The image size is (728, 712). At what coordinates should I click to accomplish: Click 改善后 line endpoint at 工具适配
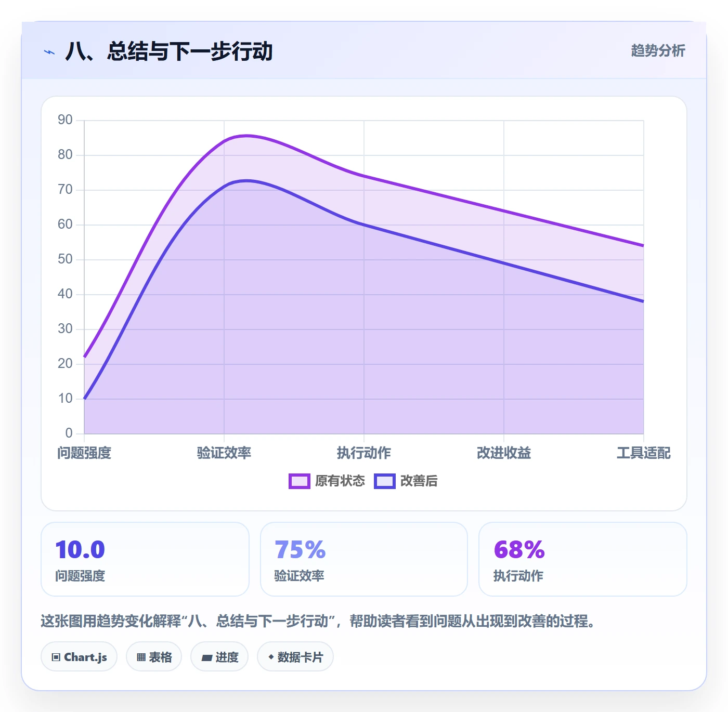click(x=643, y=301)
